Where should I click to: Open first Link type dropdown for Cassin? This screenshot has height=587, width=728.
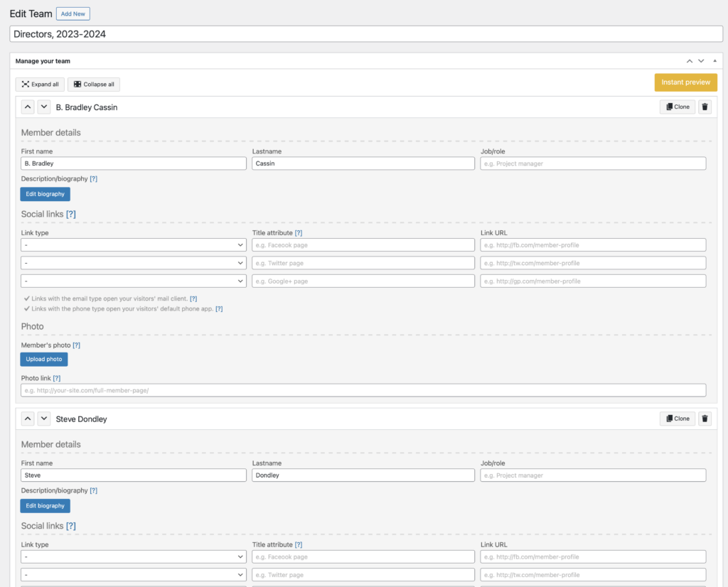point(134,245)
